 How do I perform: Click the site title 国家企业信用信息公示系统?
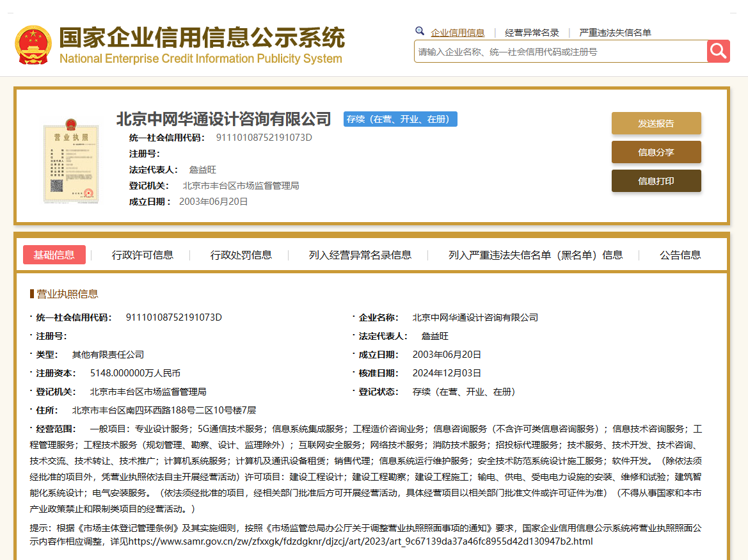pyautogui.click(x=202, y=37)
